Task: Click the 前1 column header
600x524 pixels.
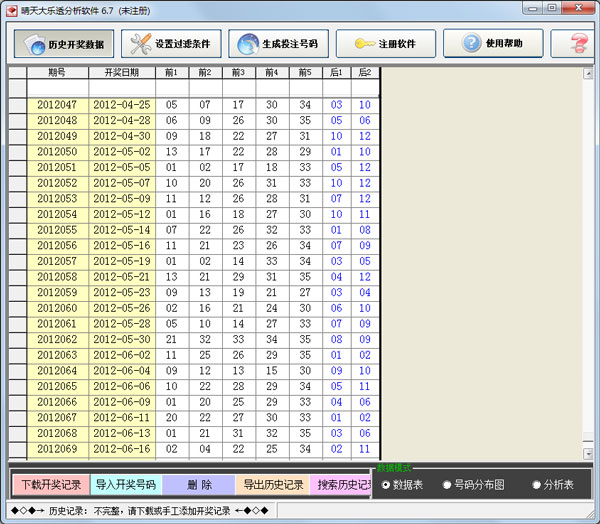Action: coord(172,73)
